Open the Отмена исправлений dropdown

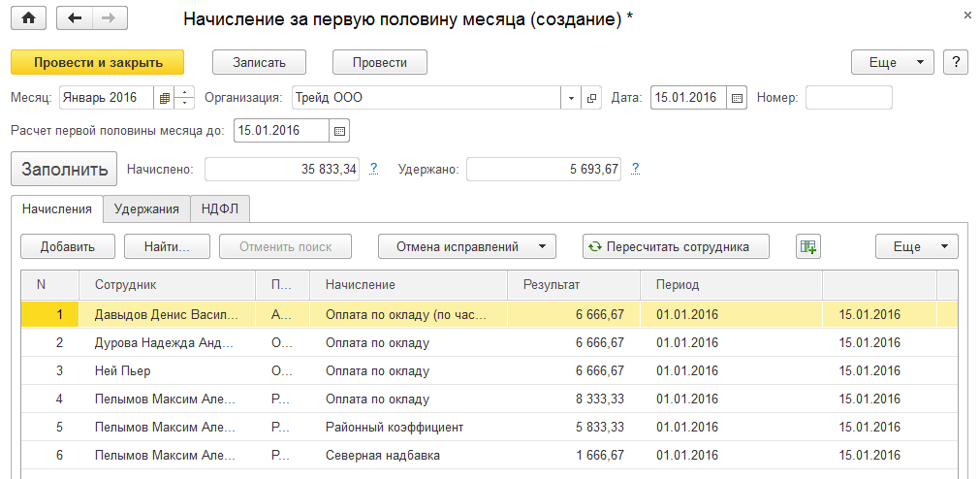(466, 246)
